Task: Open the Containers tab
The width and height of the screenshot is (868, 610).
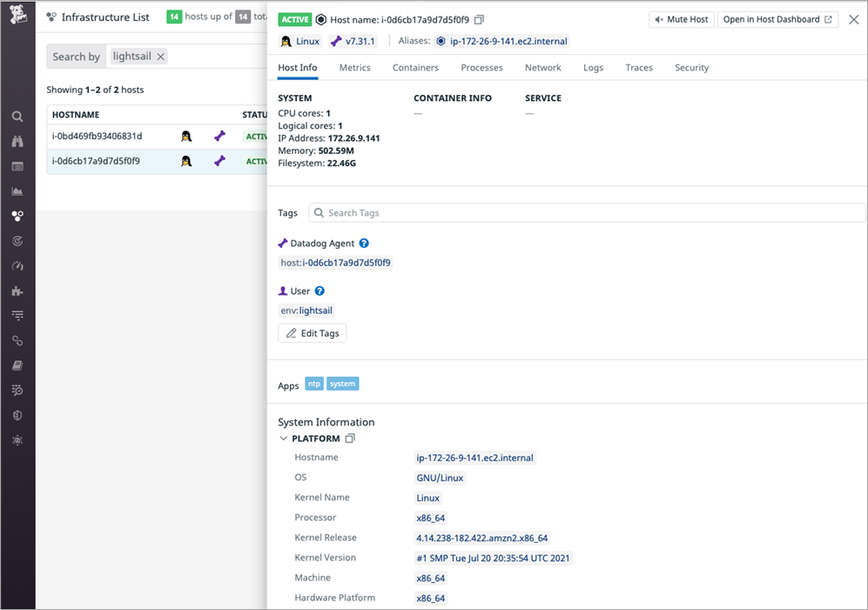Action: [x=416, y=68]
